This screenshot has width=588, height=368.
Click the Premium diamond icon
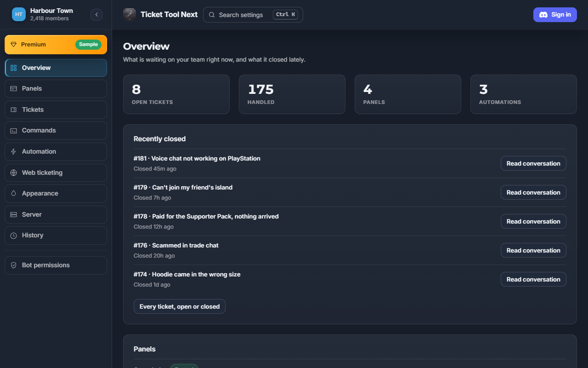(x=13, y=45)
